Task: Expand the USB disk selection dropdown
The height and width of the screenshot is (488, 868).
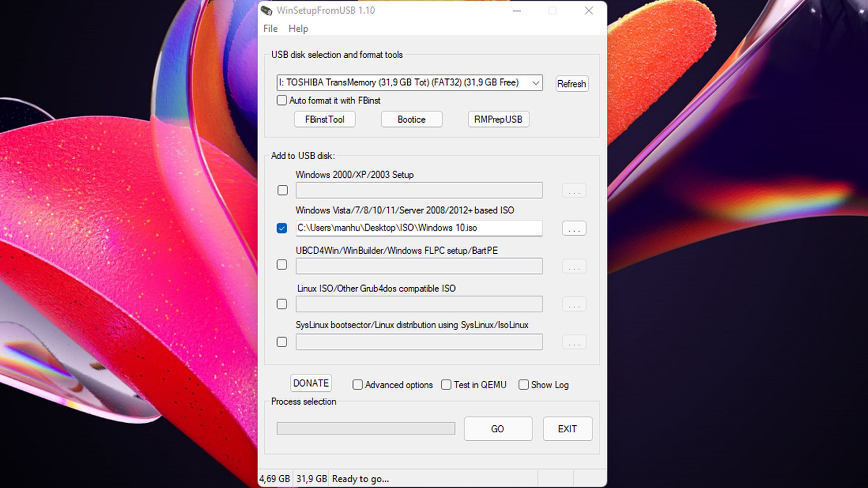Action: pyautogui.click(x=535, y=83)
